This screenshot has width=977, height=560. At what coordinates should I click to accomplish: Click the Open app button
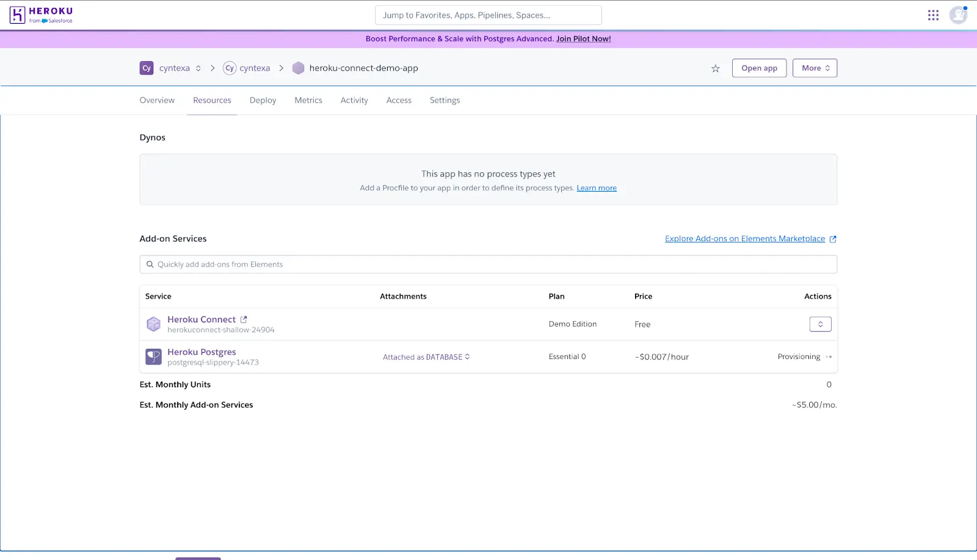[759, 68]
